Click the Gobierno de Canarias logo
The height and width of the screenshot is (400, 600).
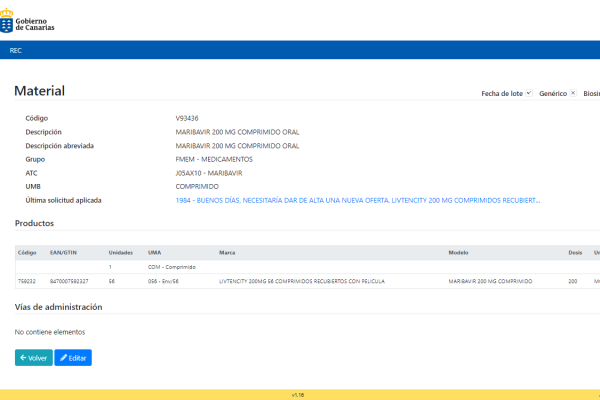click(x=29, y=20)
